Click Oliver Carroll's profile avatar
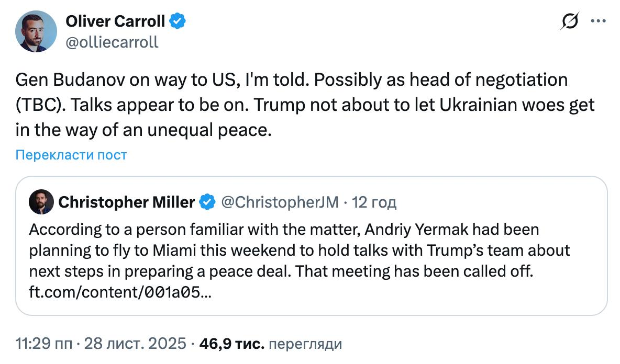 (x=36, y=31)
